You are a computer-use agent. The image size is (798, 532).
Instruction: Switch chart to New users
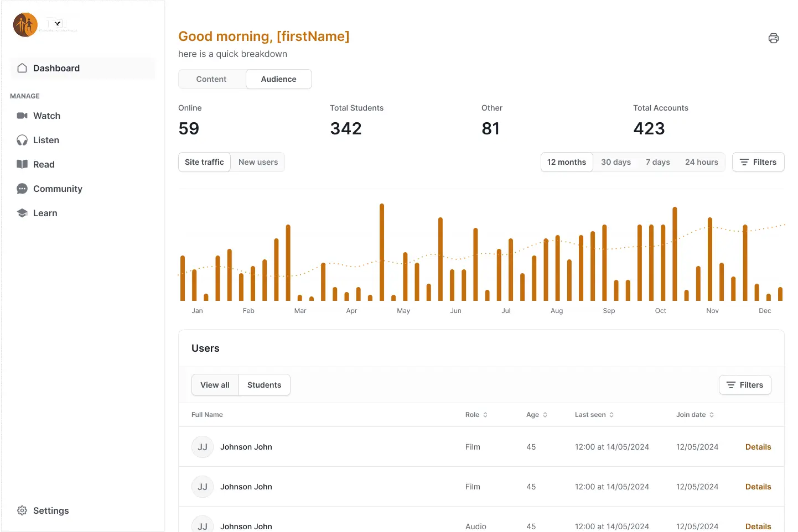(x=258, y=162)
